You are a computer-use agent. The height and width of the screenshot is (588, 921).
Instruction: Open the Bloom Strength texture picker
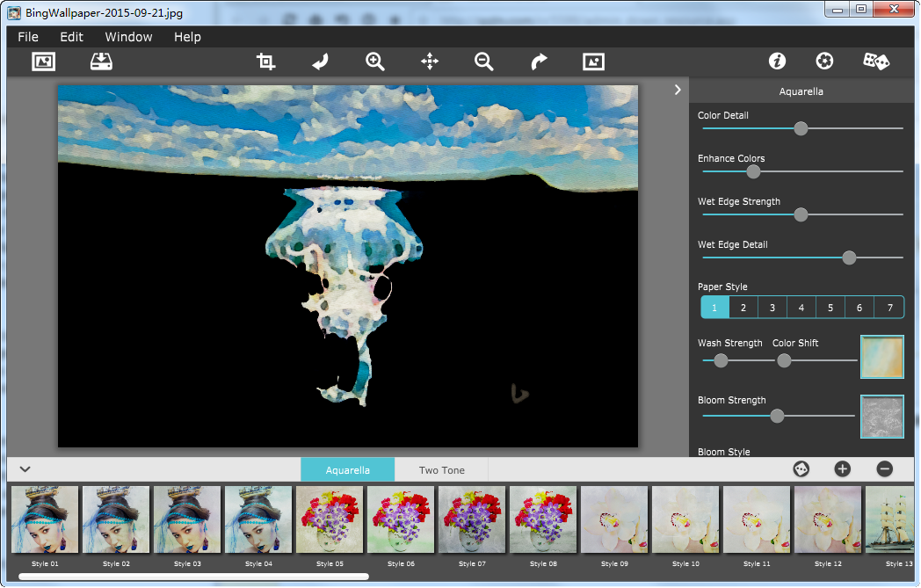pos(881,416)
